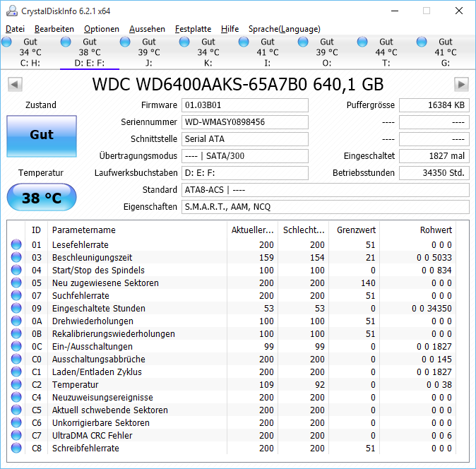Click the Schlecht column header
476x469 pixels.
[304, 230]
